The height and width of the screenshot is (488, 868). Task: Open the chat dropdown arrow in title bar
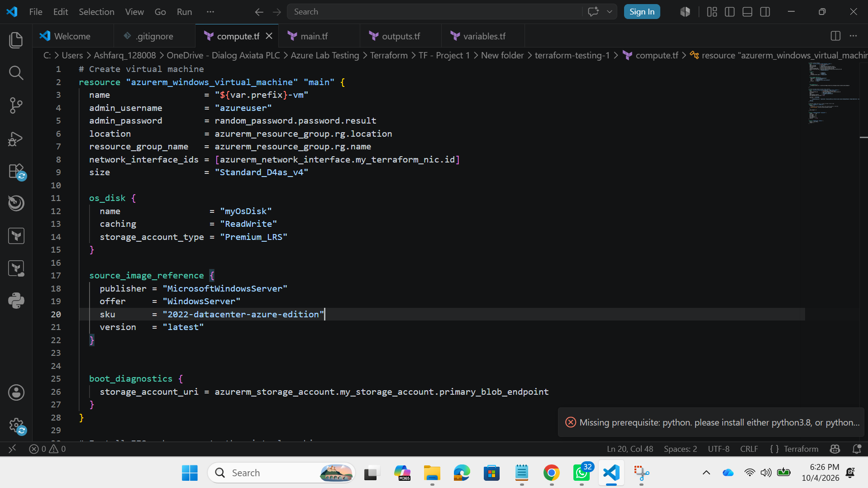click(610, 12)
